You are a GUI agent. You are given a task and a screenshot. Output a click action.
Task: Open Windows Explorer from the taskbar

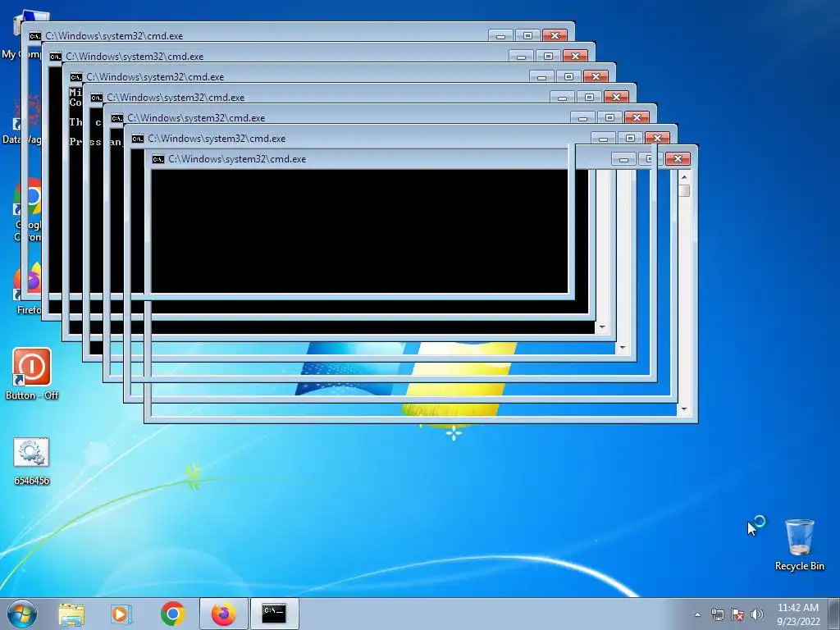pyautogui.click(x=71, y=614)
